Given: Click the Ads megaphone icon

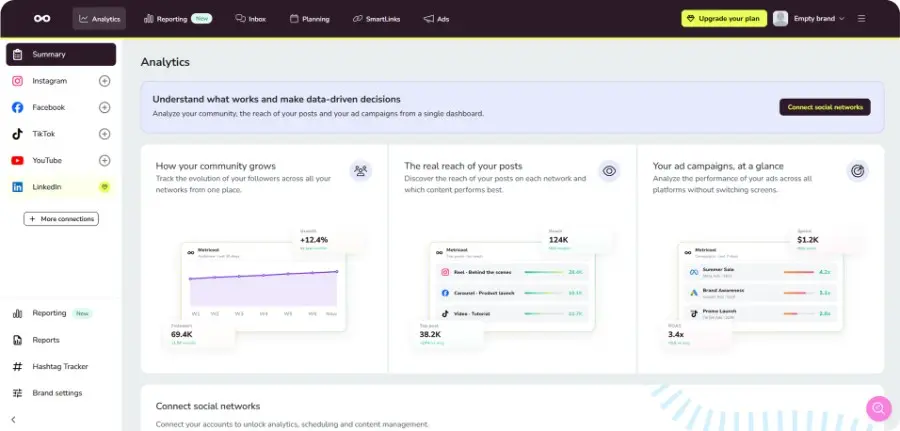Looking at the screenshot, I should click(428, 19).
